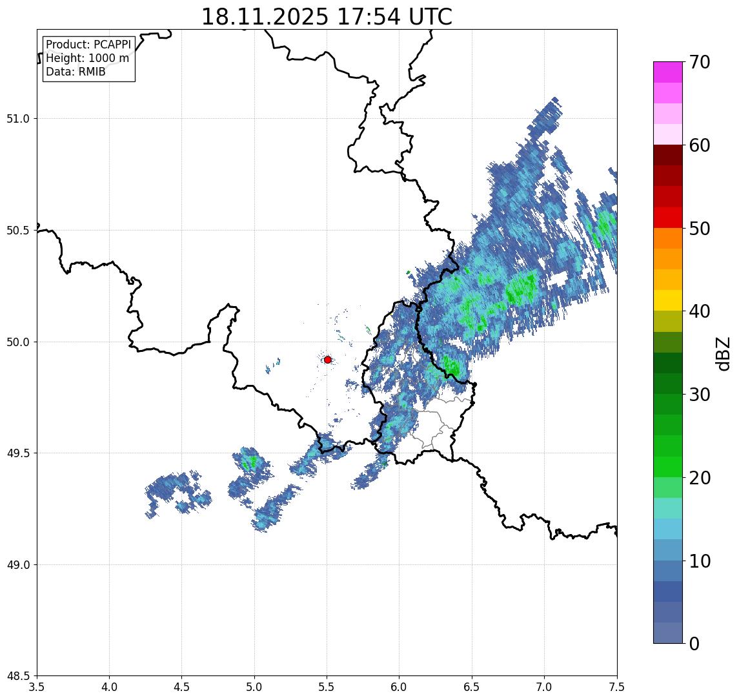Click latitude axis label 50.0

(x=18, y=342)
